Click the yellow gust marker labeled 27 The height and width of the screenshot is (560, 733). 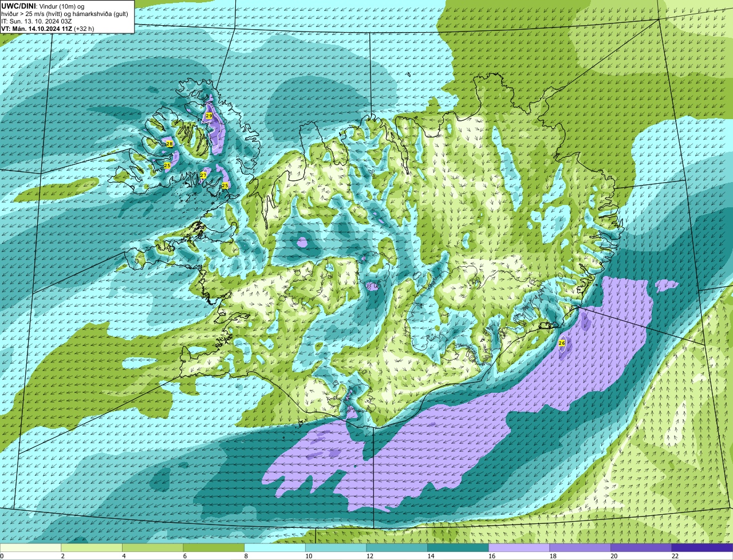(x=203, y=175)
